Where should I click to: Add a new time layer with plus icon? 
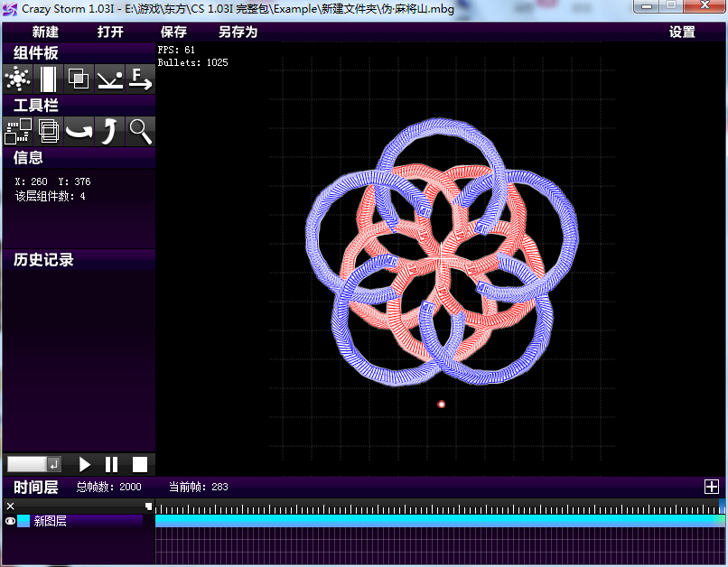pyautogui.click(x=711, y=487)
